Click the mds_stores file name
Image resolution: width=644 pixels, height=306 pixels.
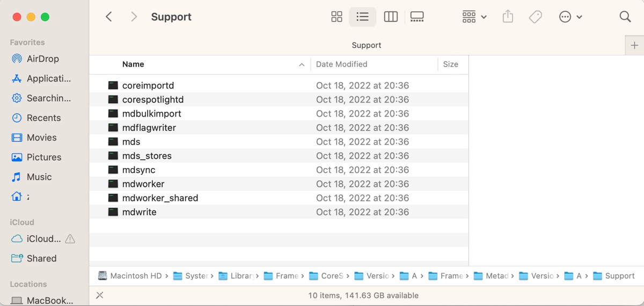click(147, 156)
